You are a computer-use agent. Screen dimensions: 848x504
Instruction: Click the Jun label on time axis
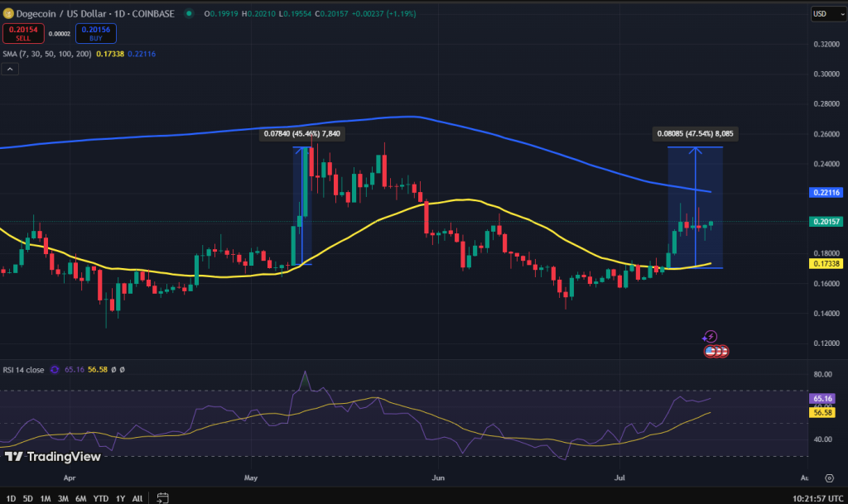[x=438, y=478]
